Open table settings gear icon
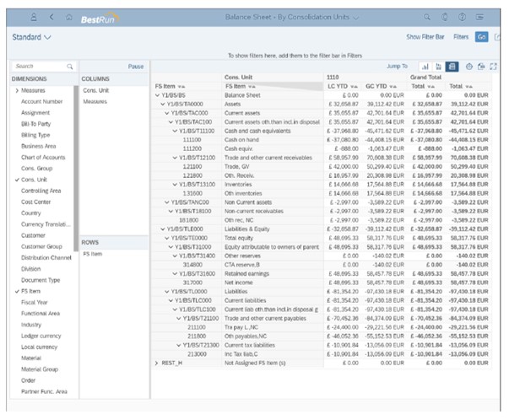 click(469, 67)
